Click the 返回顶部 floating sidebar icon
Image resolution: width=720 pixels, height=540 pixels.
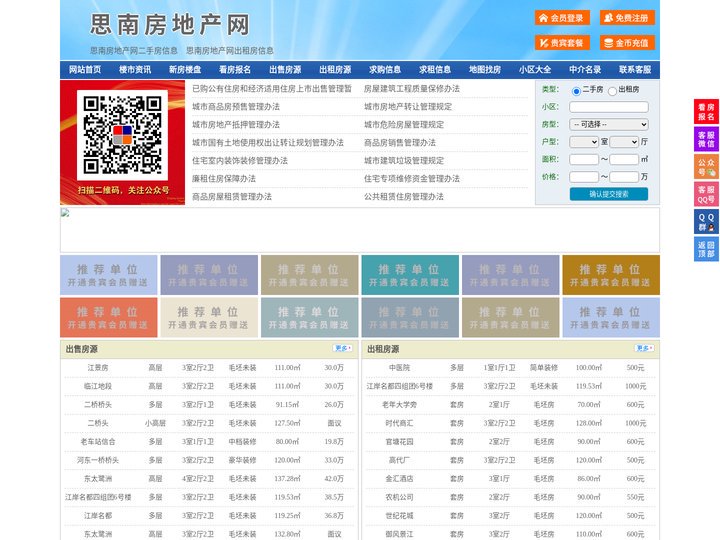coord(706,249)
